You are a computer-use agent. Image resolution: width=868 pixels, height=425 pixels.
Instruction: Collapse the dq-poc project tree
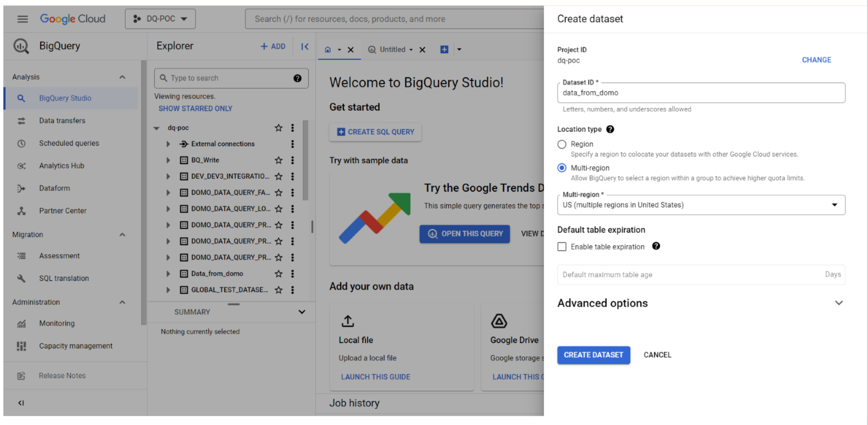click(x=156, y=128)
